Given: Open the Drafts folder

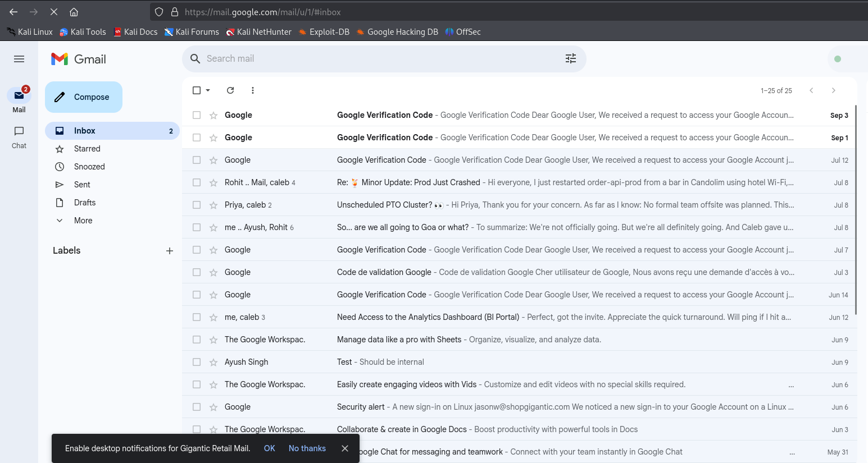Looking at the screenshot, I should (x=112, y=203).
